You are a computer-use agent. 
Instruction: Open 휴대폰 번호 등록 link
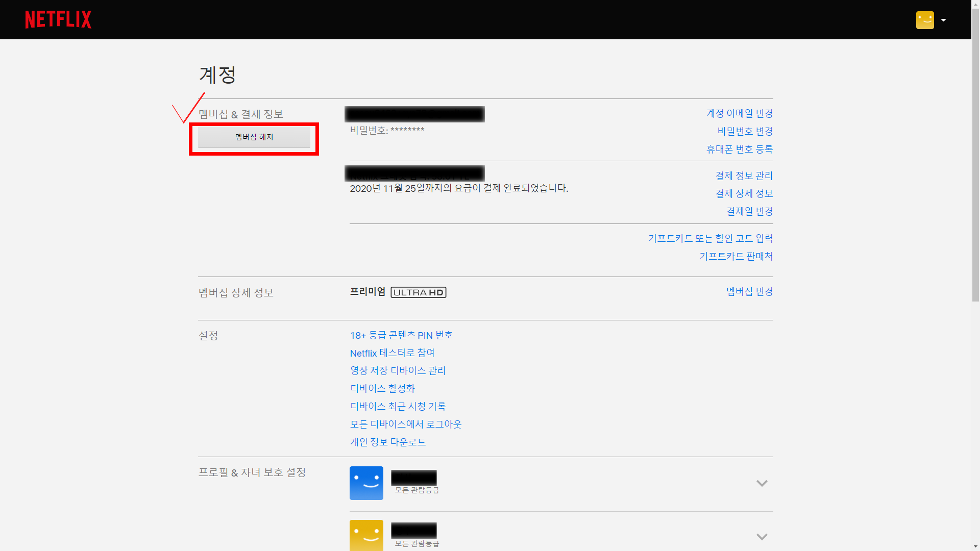pos(740,149)
